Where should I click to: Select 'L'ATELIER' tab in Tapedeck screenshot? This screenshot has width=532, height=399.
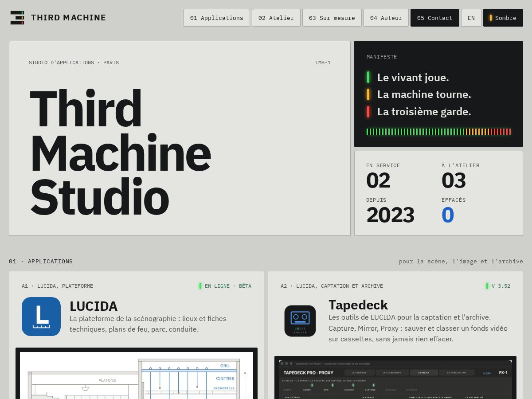(424, 372)
